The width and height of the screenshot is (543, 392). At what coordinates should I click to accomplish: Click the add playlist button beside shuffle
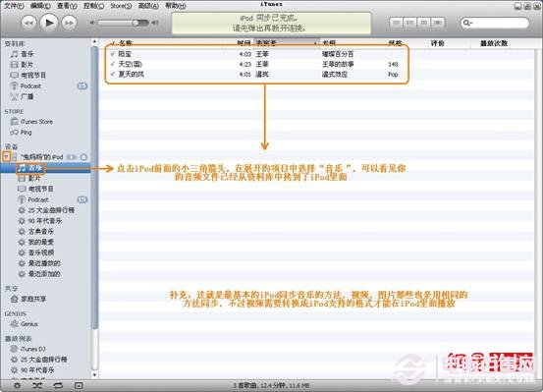17,385
